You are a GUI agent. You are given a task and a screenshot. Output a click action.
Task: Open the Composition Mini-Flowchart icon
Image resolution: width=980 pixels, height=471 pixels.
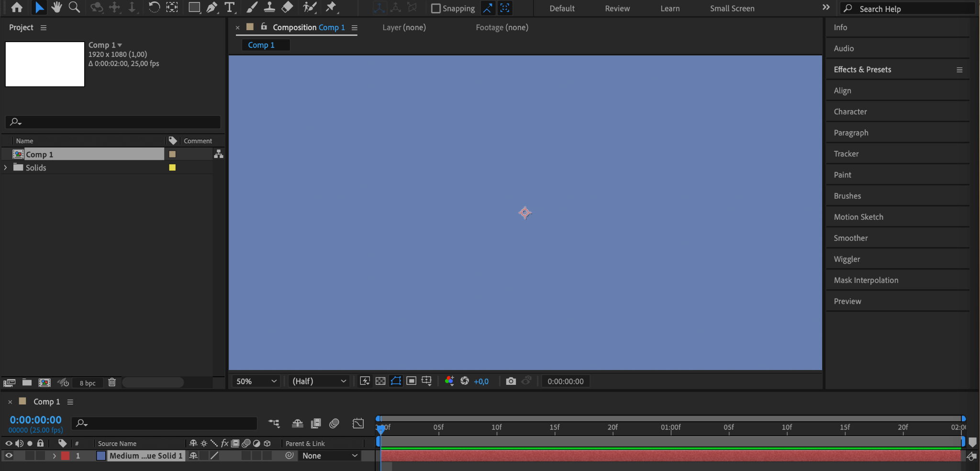tap(274, 424)
